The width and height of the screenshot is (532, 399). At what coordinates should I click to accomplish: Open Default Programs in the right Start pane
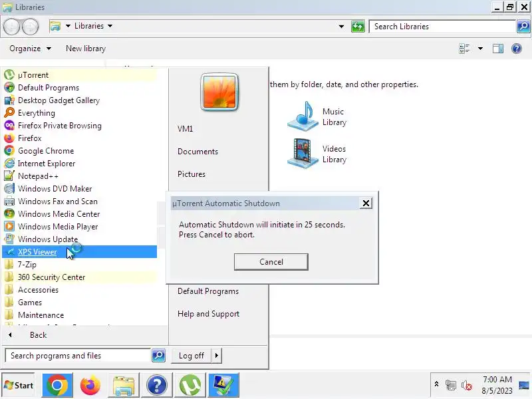click(208, 291)
